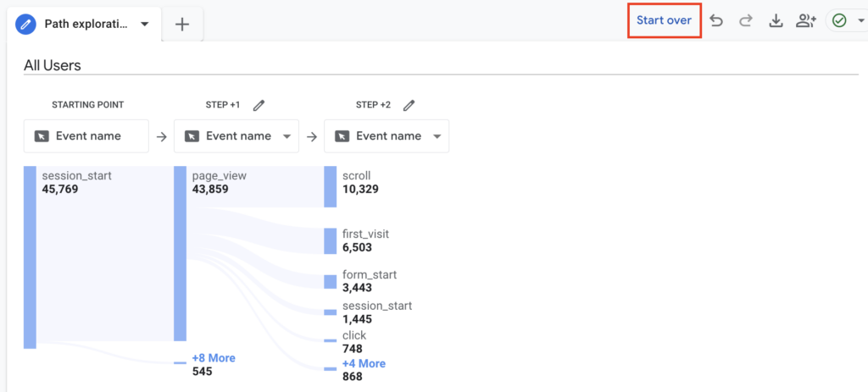Edit Step +1 using the pencil icon
This screenshot has width=868, height=392.
(259, 105)
